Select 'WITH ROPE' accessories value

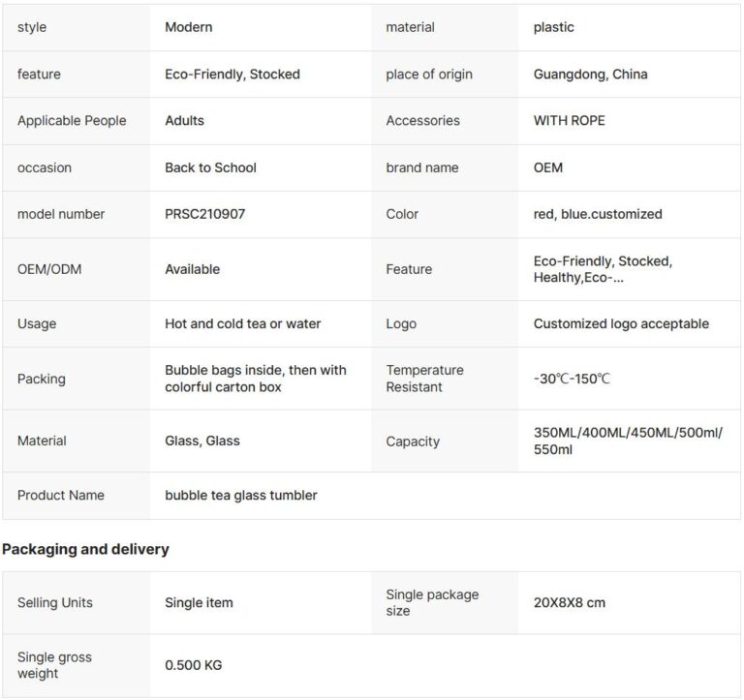(569, 120)
